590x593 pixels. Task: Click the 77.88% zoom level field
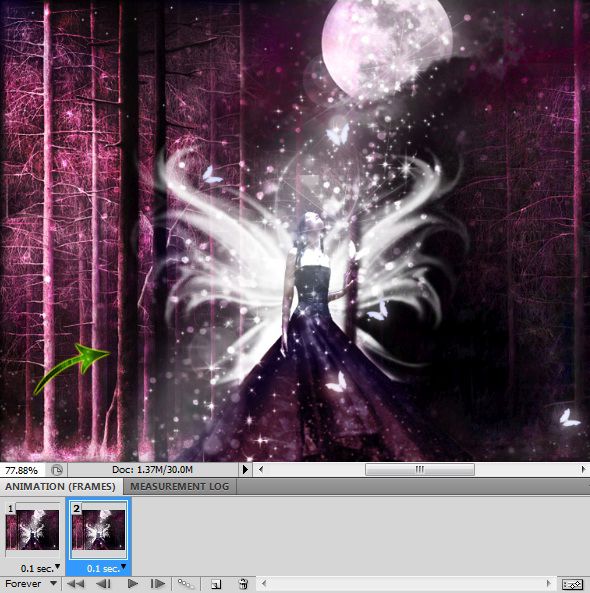pyautogui.click(x=22, y=470)
